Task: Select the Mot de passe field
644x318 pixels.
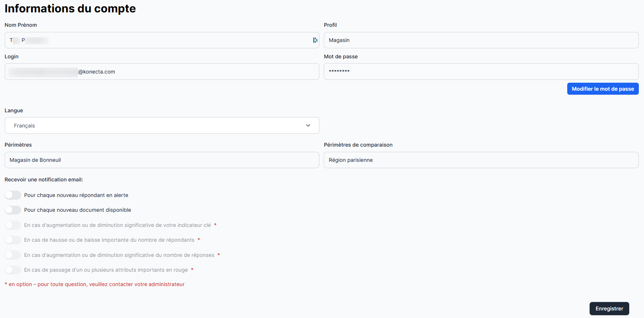Action: tap(481, 72)
